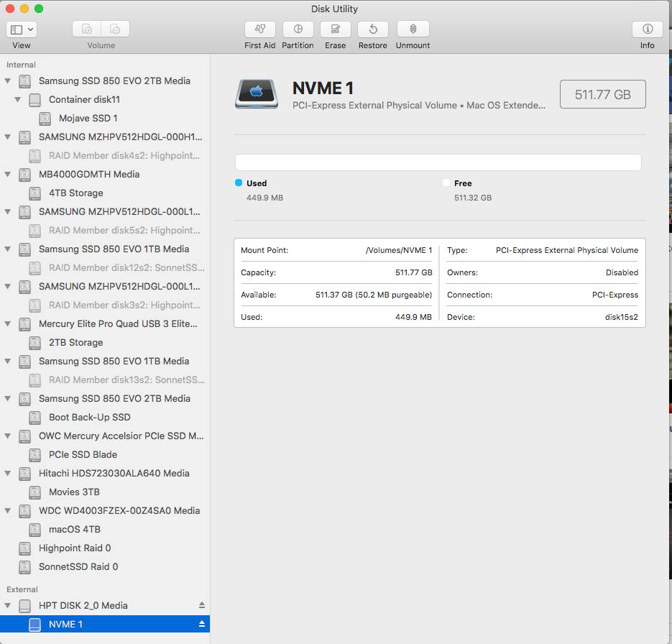
Task: Collapse Mercury Elite Pro Quad USB 3 disk
Action: point(8,323)
